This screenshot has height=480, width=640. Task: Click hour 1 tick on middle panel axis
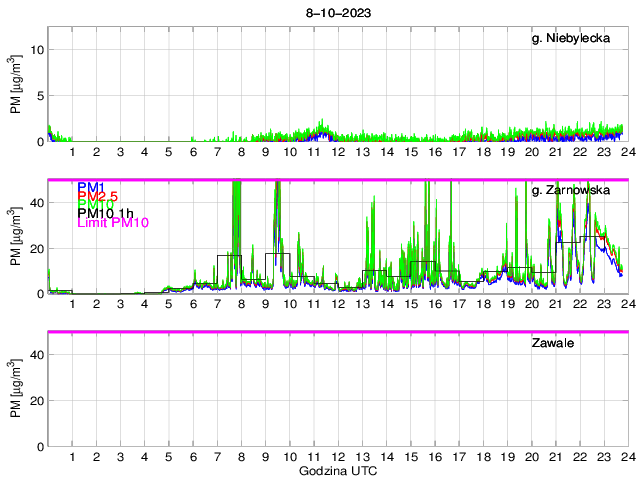(x=73, y=304)
